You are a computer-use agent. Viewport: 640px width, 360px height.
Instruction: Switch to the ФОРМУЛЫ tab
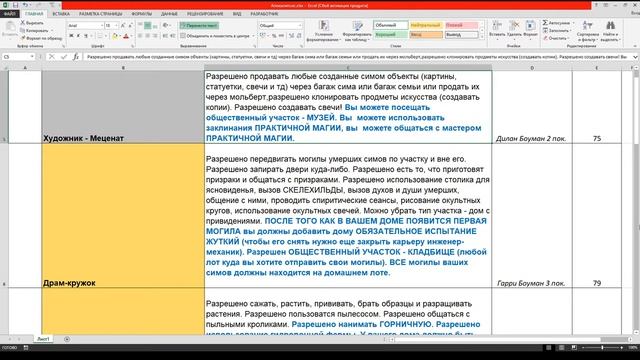[x=142, y=14]
